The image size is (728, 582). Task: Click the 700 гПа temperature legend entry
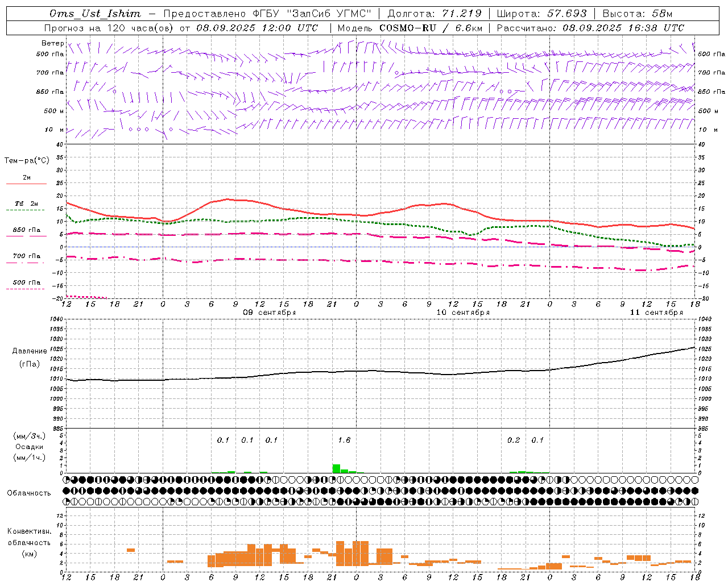(26, 256)
